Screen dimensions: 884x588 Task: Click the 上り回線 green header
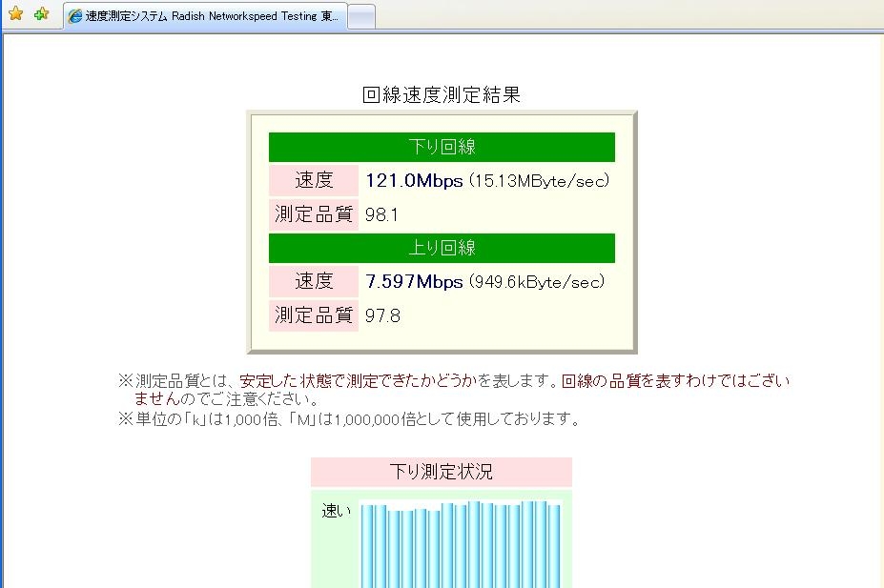442,248
